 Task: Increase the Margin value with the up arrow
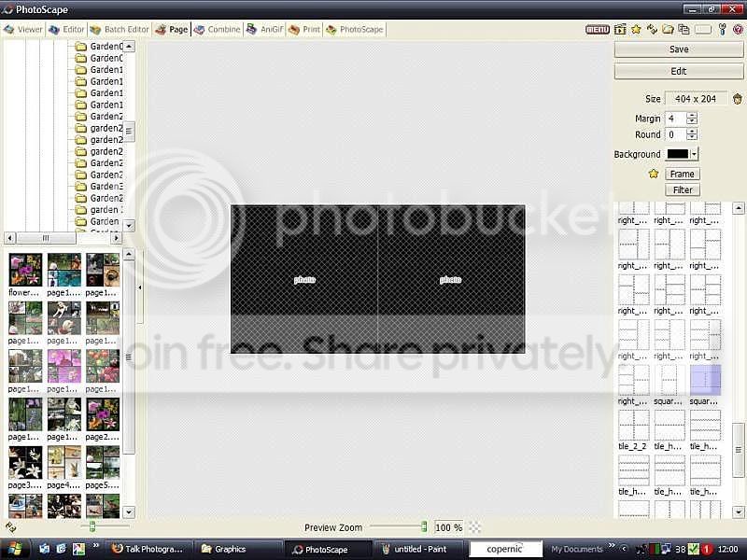click(x=691, y=115)
